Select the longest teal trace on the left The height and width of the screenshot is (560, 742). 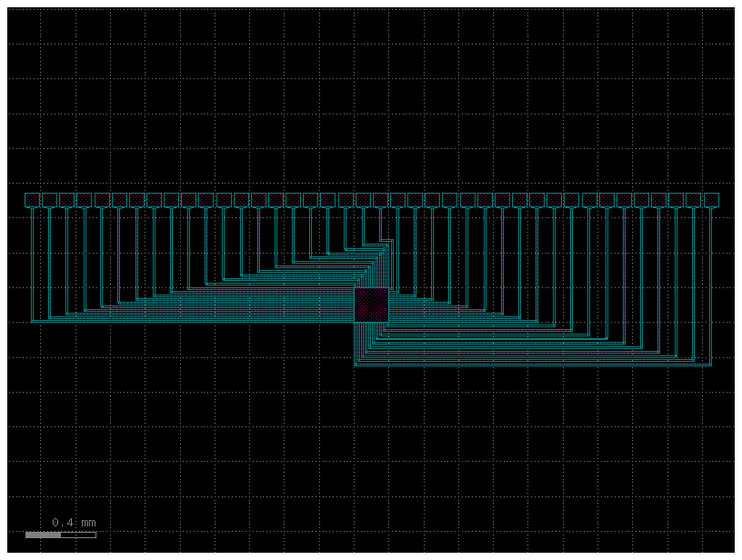182,318
